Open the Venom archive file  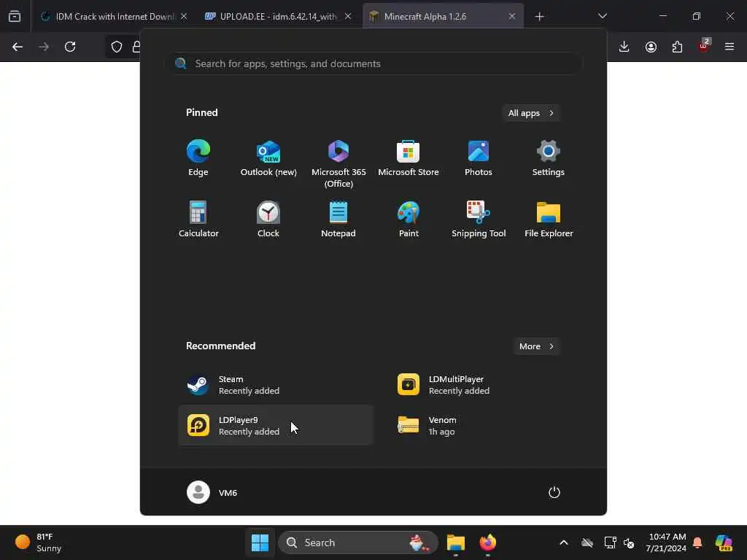click(x=485, y=425)
